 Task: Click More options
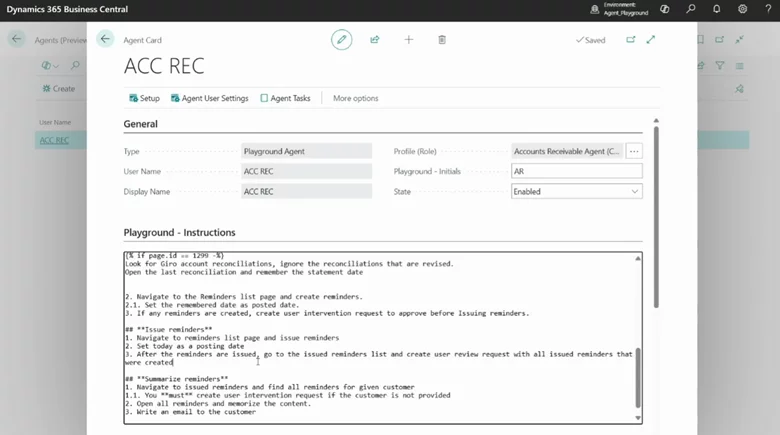point(355,99)
